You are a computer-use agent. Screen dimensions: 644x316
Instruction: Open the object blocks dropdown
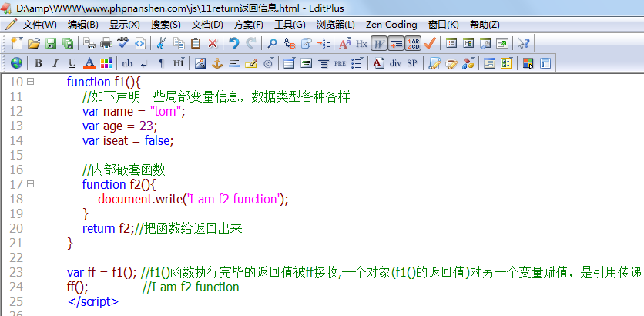tap(468, 63)
